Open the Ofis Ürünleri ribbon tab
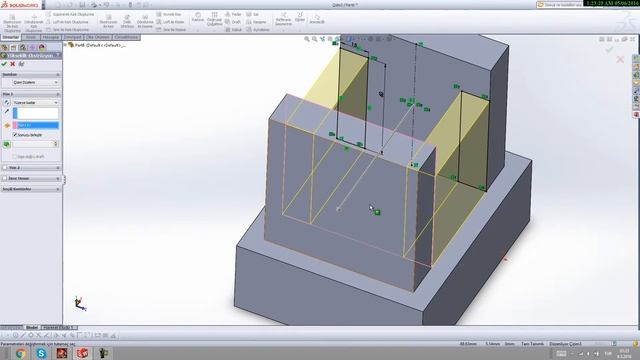This screenshot has height=360, width=640. click(x=98, y=37)
